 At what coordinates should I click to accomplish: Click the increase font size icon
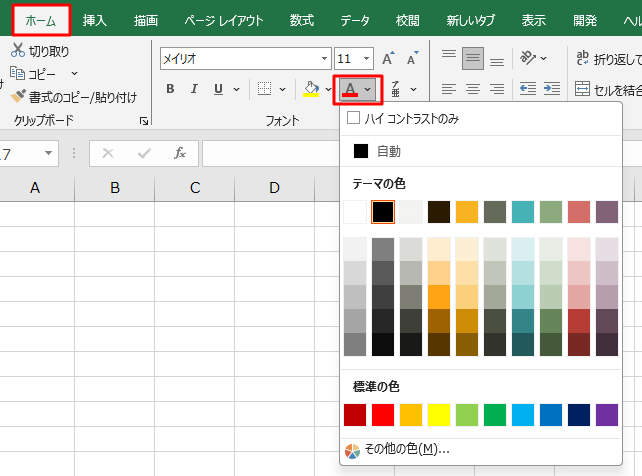pyautogui.click(x=388, y=59)
